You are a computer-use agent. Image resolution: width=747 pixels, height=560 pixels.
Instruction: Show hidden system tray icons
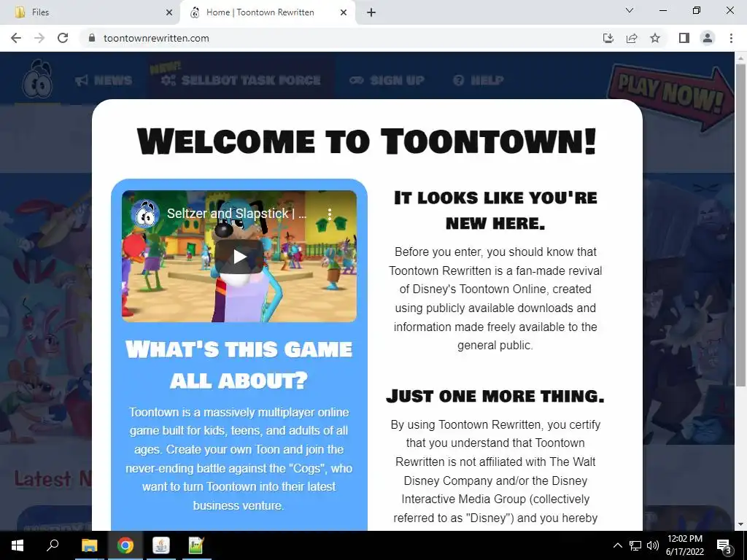coord(617,545)
